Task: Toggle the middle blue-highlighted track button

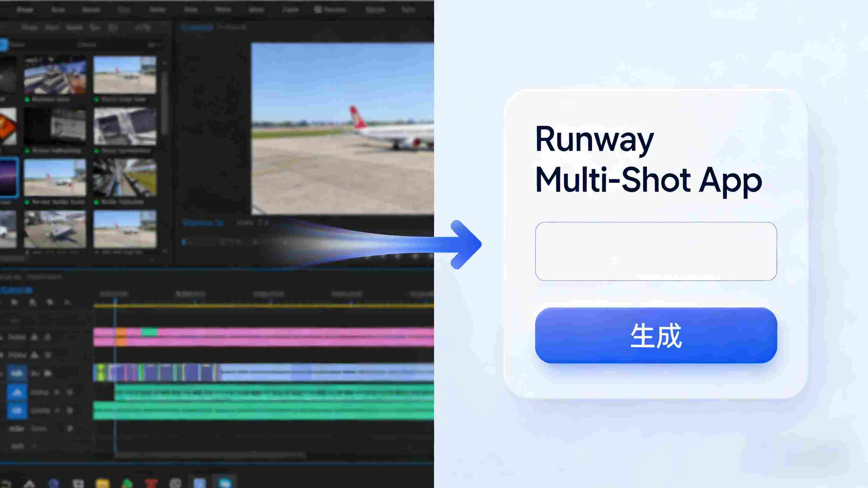Action: [17, 392]
